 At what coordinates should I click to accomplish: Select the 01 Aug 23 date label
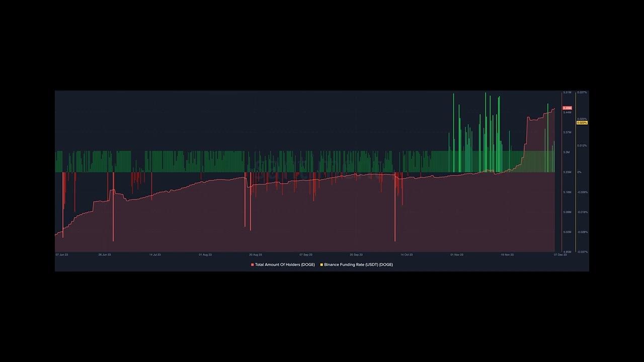point(205,255)
